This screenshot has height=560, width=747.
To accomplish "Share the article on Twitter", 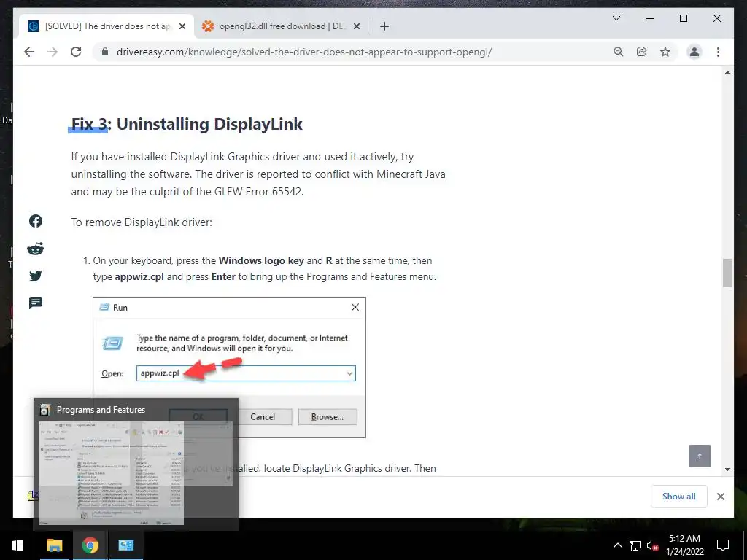I will click(x=36, y=276).
